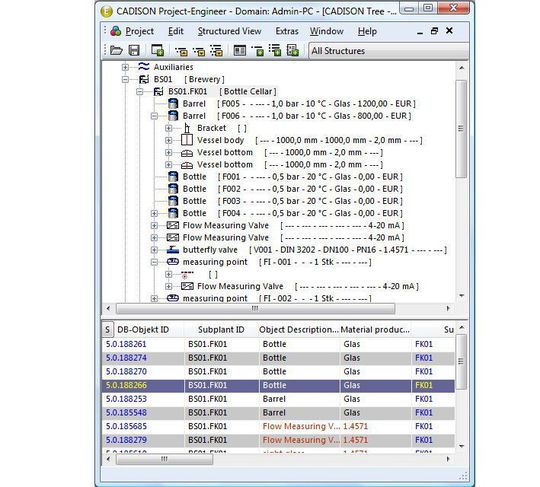Click the 5.0.188279 table row
The height and width of the screenshot is (487, 540).
click(x=278, y=440)
